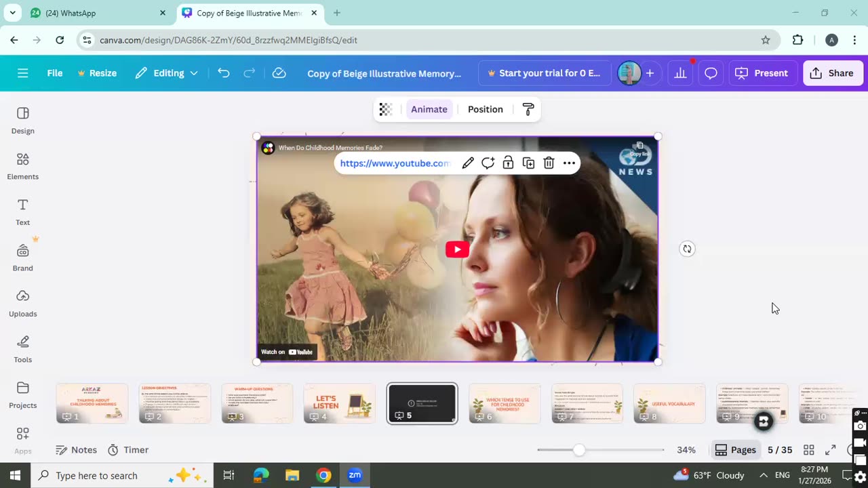Screen dimensions: 868x488
Task: Open grid view of pages
Action: click(809, 450)
